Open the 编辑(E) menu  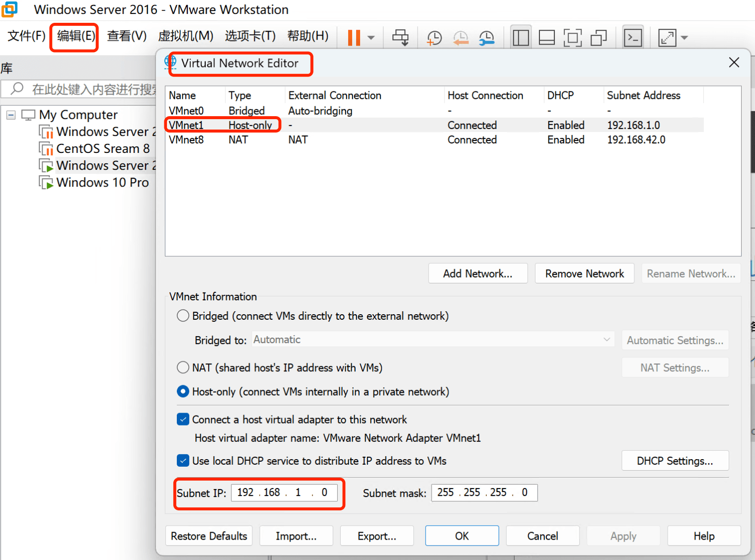[75, 36]
